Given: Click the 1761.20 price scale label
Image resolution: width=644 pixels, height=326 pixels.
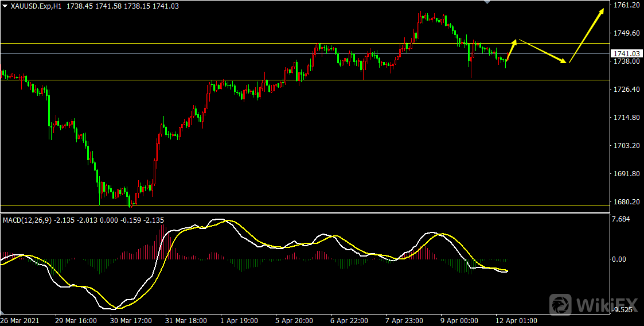Looking at the screenshot, I should (626, 5).
